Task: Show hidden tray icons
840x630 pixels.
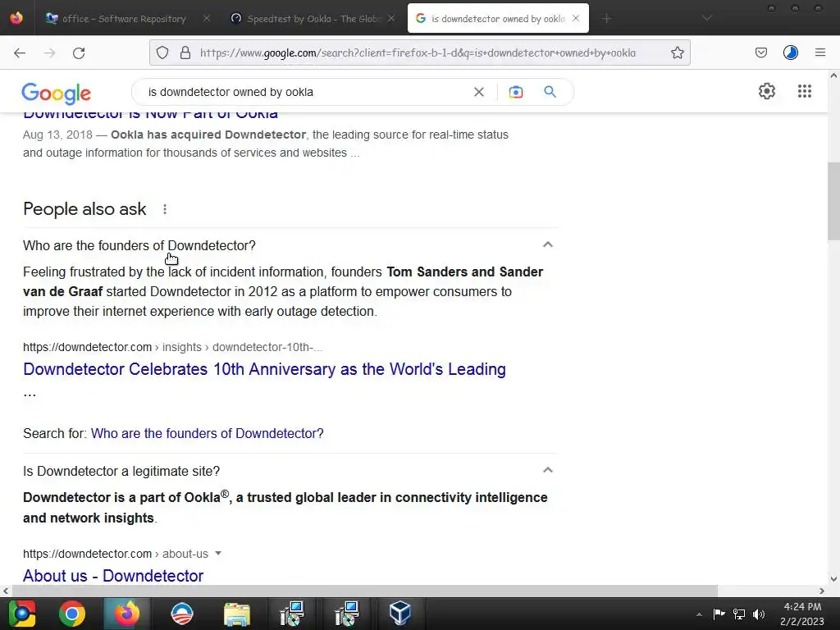Action: point(699,614)
